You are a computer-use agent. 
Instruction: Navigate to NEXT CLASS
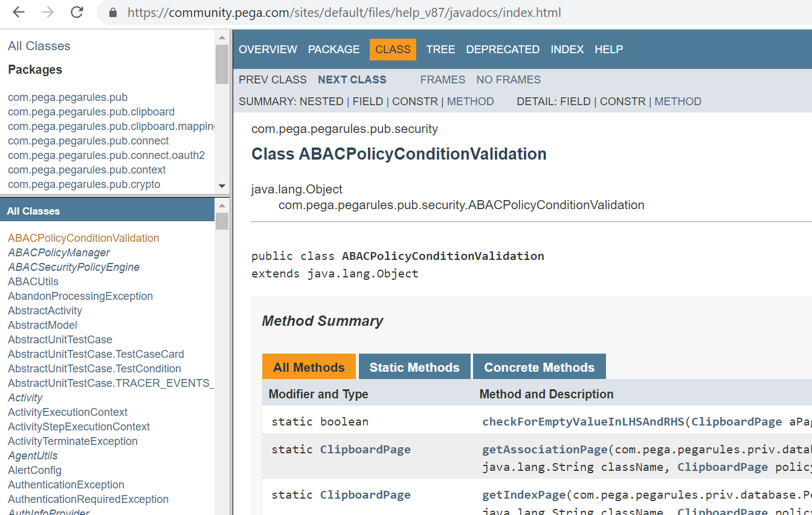[352, 79]
